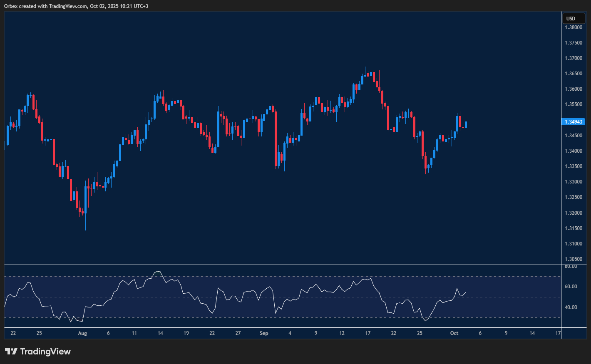Click the latest blue candle on the chart

pyautogui.click(x=466, y=124)
